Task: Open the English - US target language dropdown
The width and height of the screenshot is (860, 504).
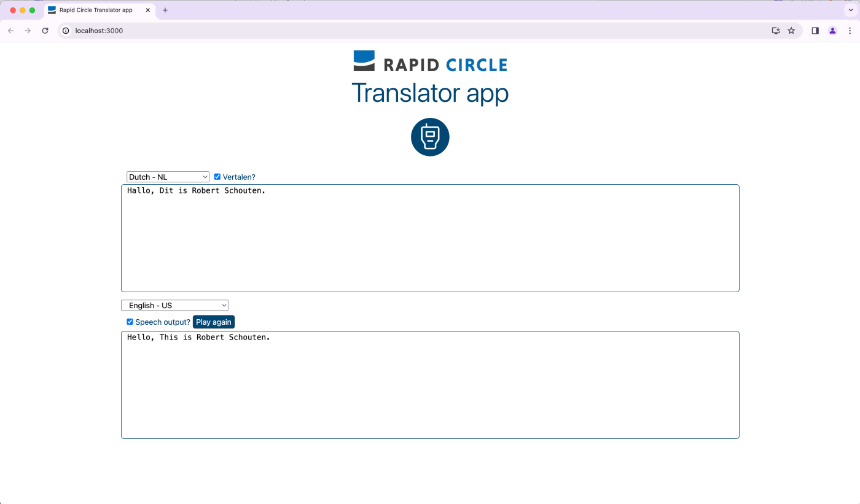Action: (174, 305)
